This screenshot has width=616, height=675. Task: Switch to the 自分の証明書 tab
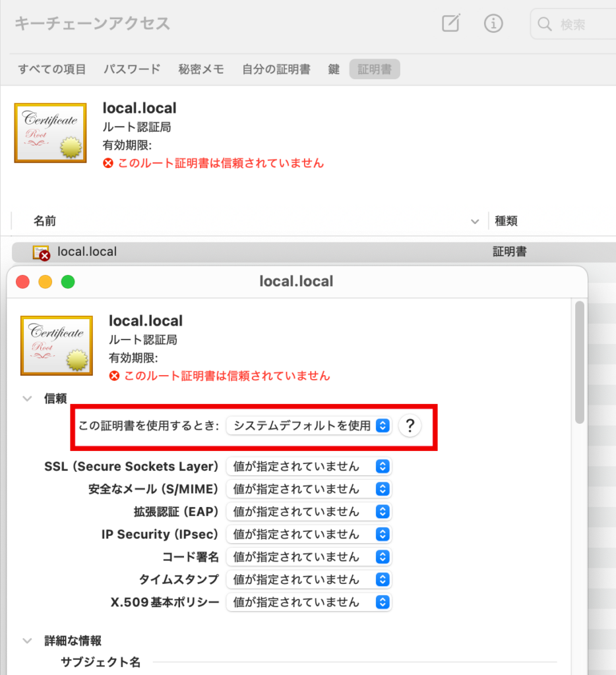[x=276, y=69]
